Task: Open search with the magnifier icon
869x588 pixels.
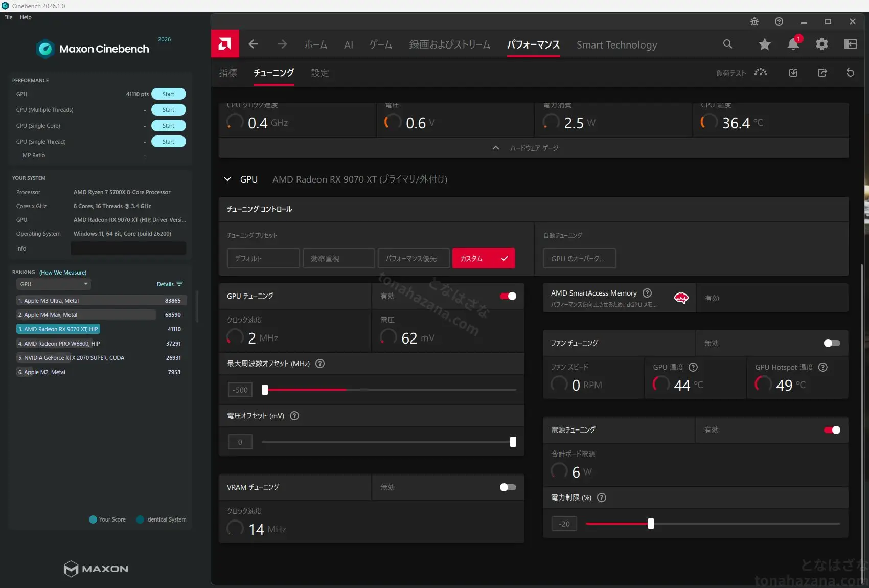Action: [727, 44]
